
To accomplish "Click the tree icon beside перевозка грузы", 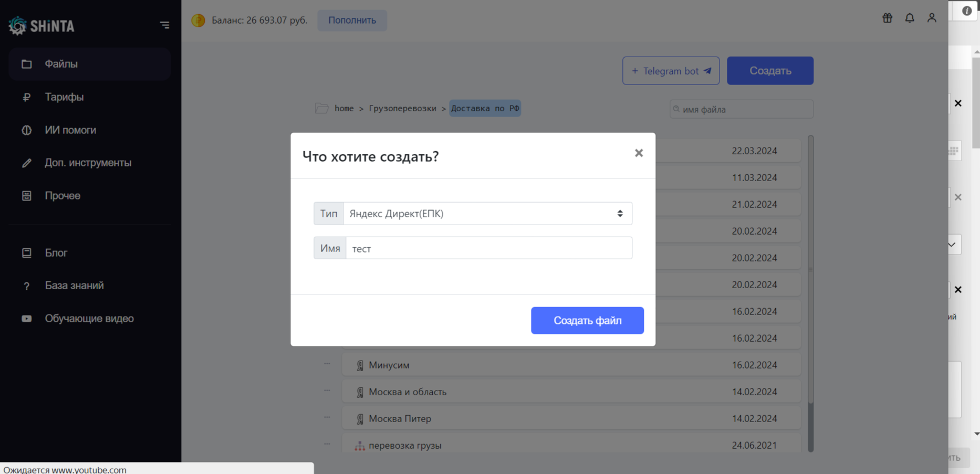I will (360, 446).
